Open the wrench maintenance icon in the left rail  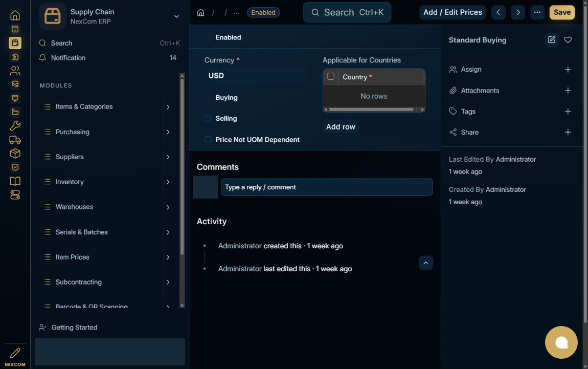tap(15, 125)
